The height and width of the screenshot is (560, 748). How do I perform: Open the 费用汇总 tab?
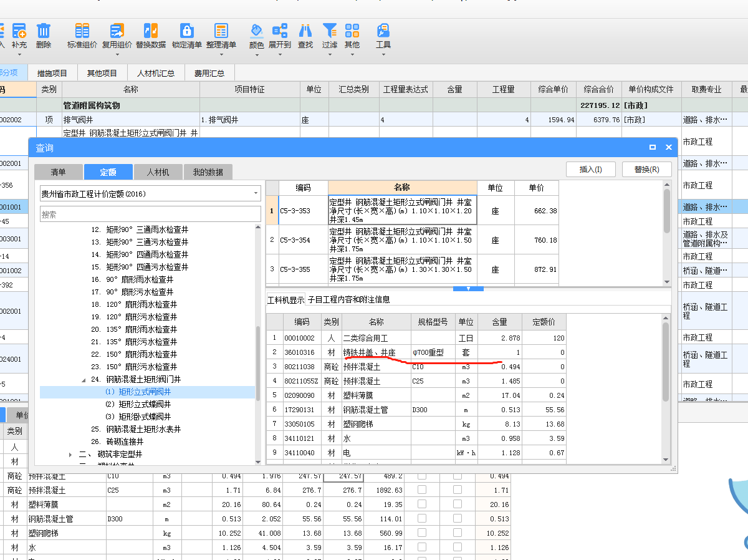[209, 73]
